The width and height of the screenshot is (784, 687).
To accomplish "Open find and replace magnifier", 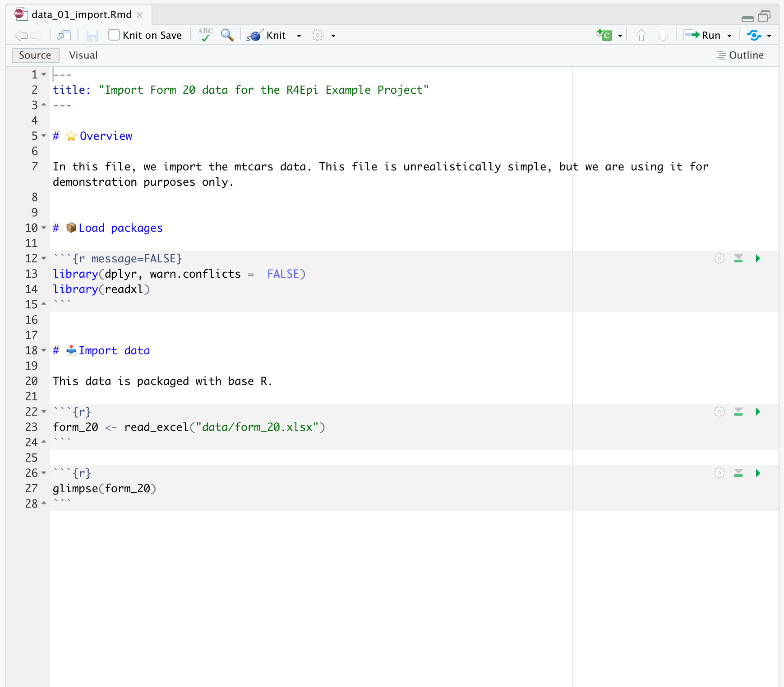I will point(227,35).
